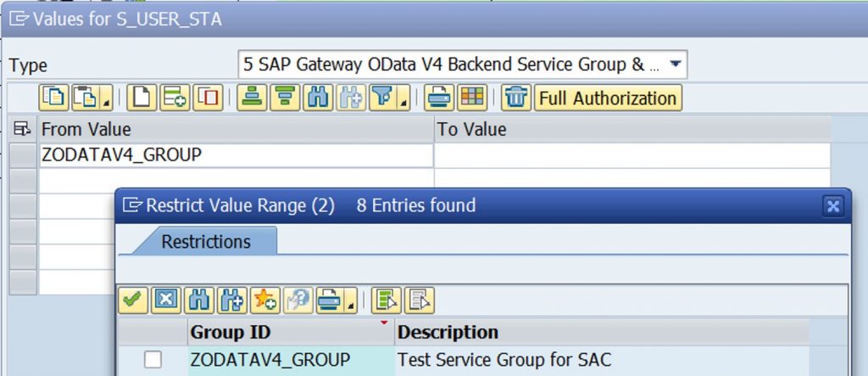868x376 pixels.
Task: Click the printer icon in main toolbar
Action: [439, 98]
